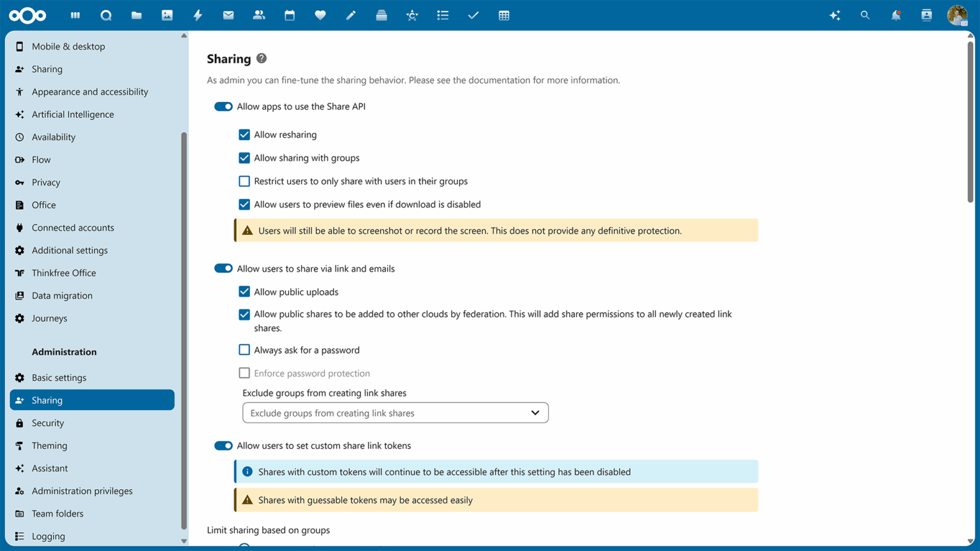Open the Notifications bell
The height and width of the screenshot is (551, 980).
pos(896,15)
